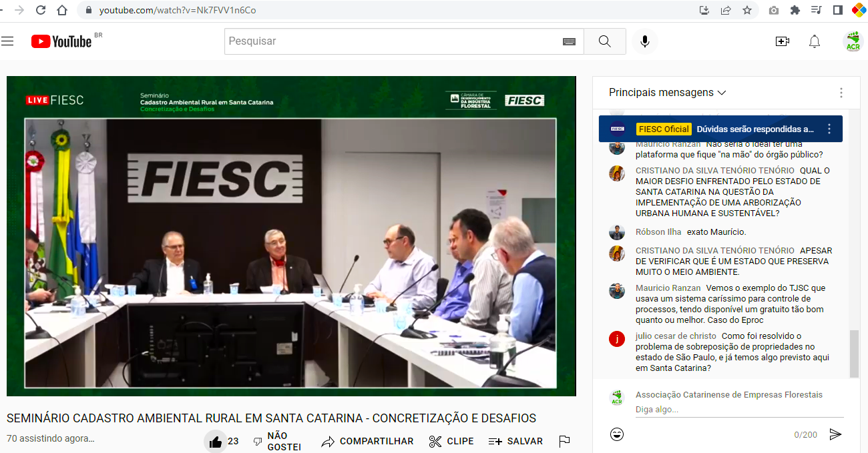Viewport: 868px width, 453px height.
Task: Open the emoji picker in chat
Action: coord(617,434)
